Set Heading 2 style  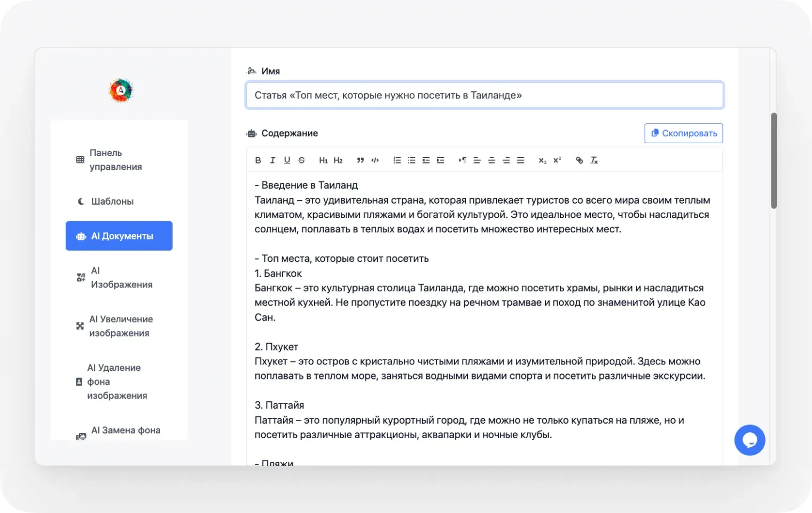click(338, 160)
